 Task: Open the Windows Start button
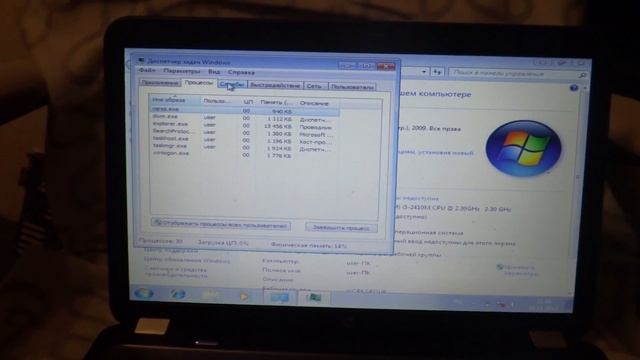[143, 293]
